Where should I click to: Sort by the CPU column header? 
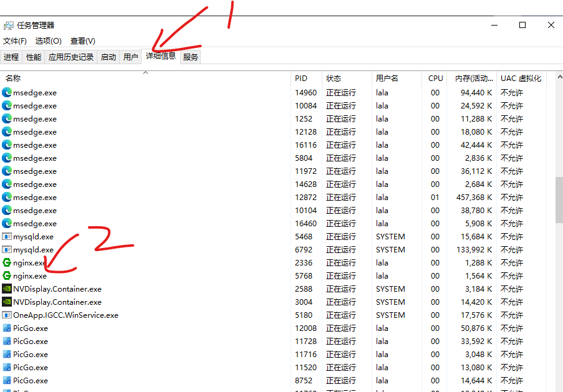pyautogui.click(x=434, y=78)
